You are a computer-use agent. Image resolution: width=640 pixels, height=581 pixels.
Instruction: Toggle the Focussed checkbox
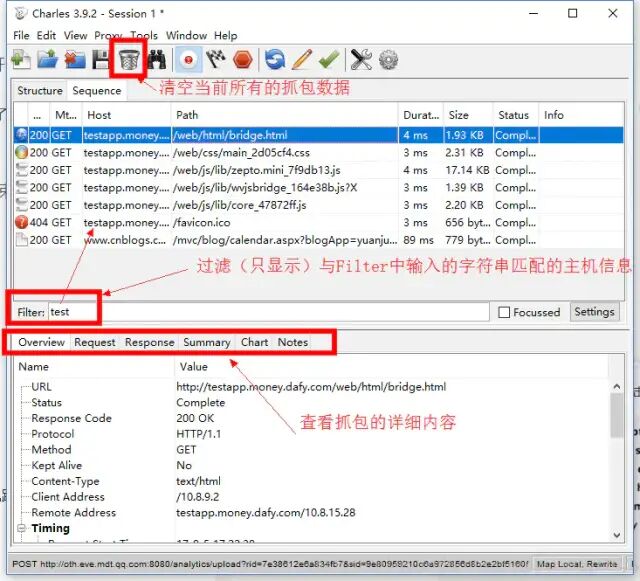pos(504,312)
